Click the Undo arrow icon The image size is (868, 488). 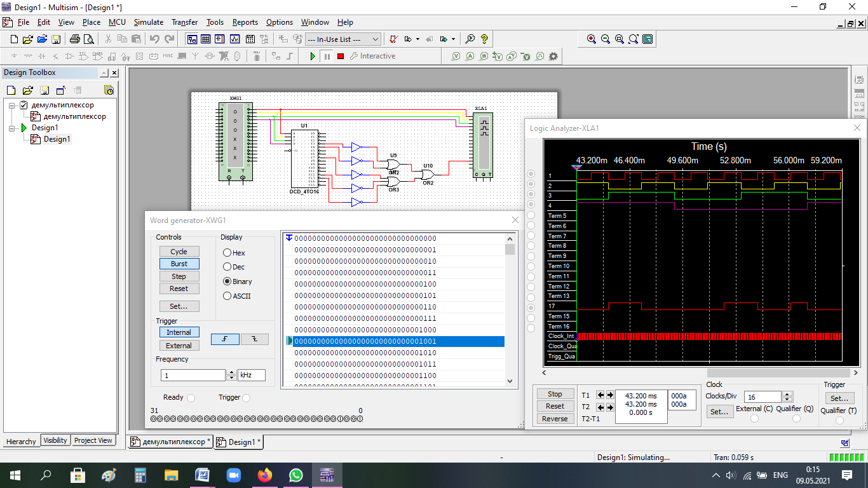coord(154,39)
